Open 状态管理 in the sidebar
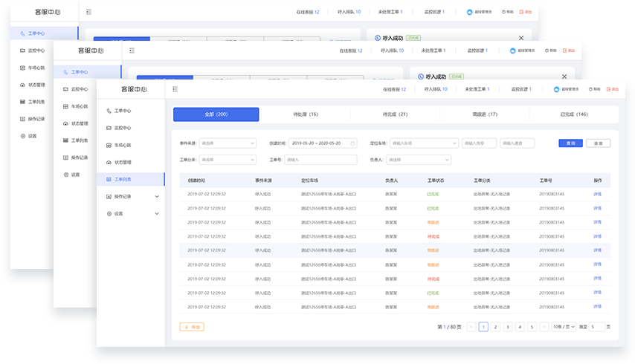Image resolution: width=635 pixels, height=364 pixels. [x=123, y=162]
